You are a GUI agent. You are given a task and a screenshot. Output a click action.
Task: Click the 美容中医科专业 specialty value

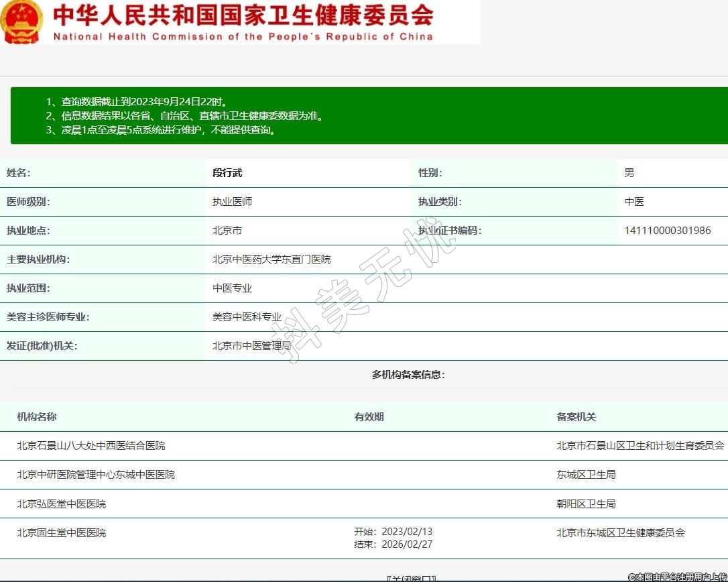[x=247, y=317]
